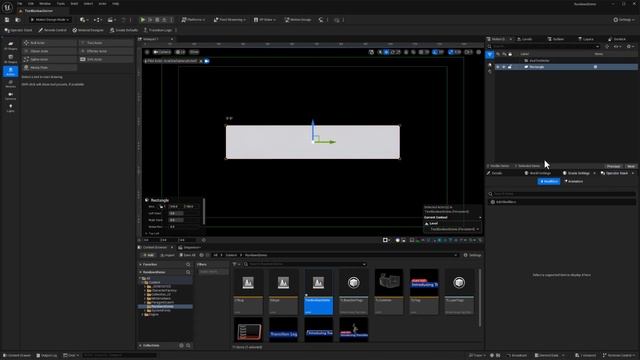Choose the Media Plate tool
Image resolution: width=640 pixels, height=360 pixels.
tap(49, 67)
